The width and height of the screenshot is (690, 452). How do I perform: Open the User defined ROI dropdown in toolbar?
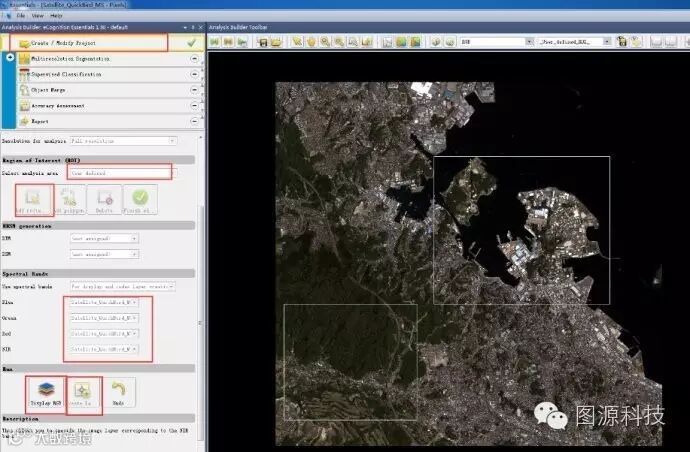point(574,42)
